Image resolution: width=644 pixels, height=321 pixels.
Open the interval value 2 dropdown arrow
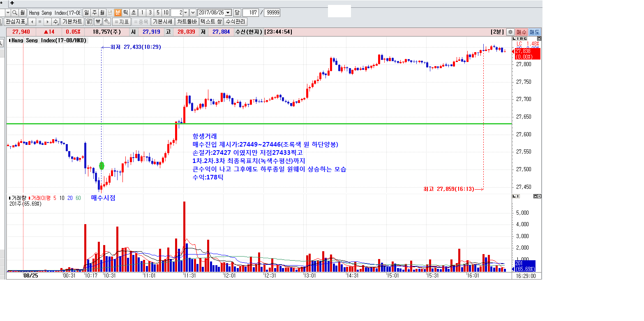click(186, 13)
